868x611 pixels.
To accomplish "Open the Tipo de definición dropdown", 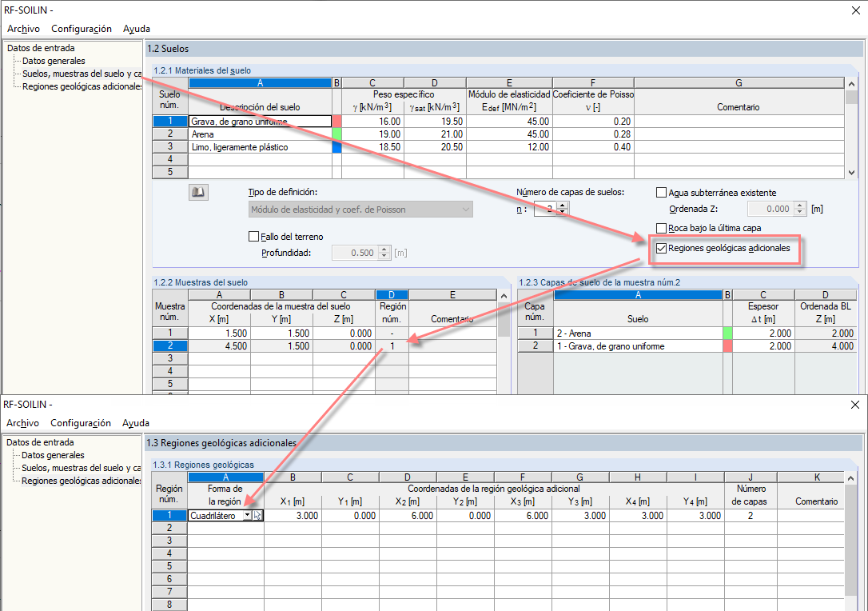I will (x=360, y=210).
